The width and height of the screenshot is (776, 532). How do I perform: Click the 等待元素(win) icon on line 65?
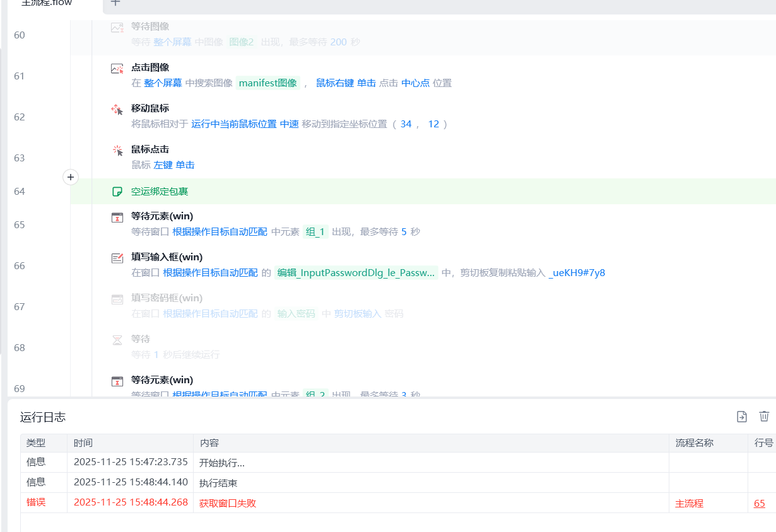click(x=117, y=217)
